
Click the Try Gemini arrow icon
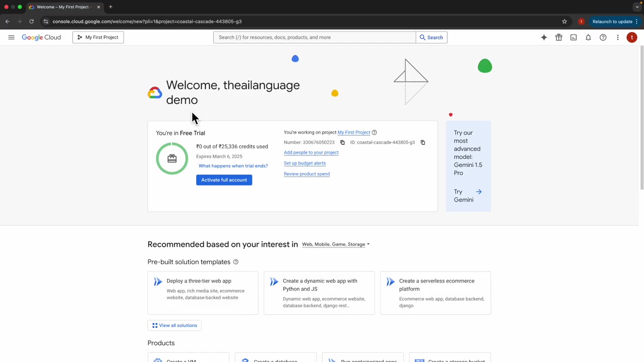coord(479,192)
